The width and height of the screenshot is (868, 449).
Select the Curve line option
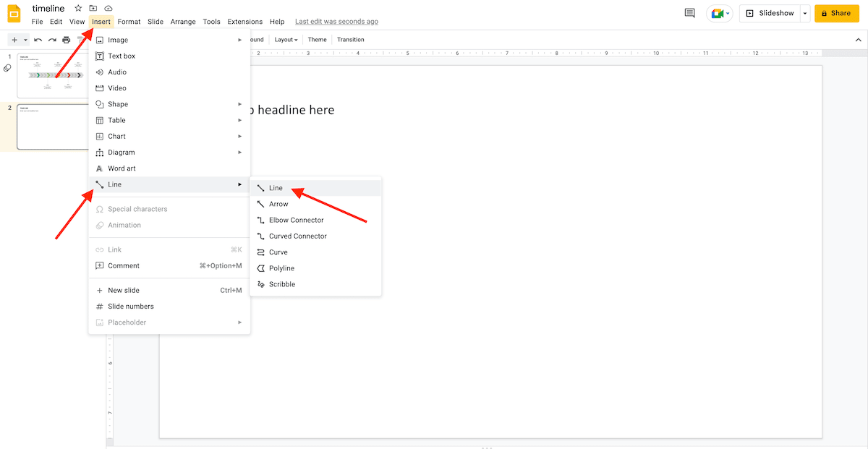[x=315, y=252]
